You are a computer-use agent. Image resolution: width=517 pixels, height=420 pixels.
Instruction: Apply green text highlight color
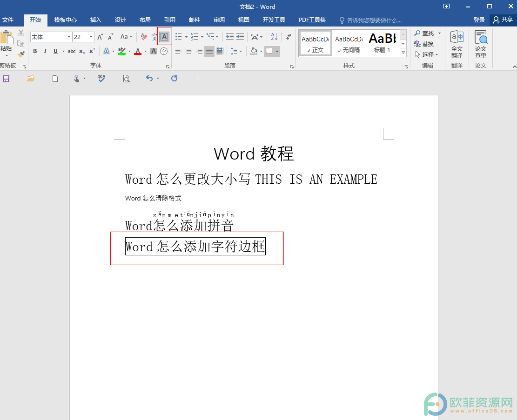pyautogui.click(x=121, y=51)
